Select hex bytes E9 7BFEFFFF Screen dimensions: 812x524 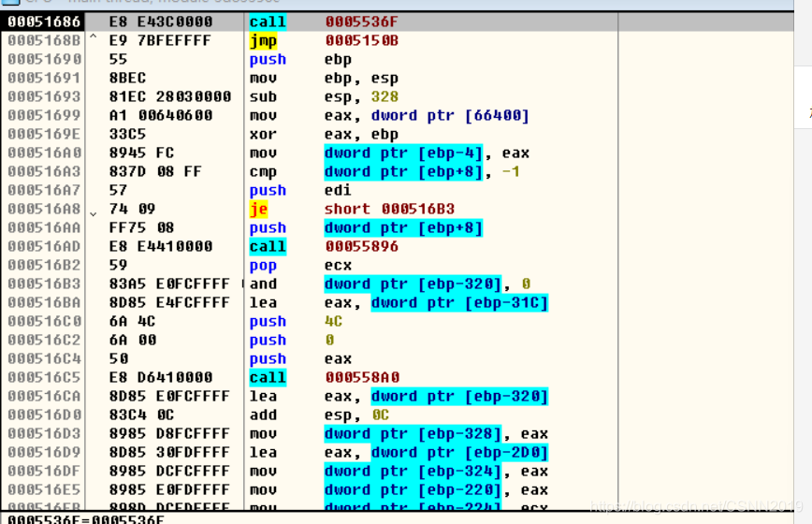(161, 40)
